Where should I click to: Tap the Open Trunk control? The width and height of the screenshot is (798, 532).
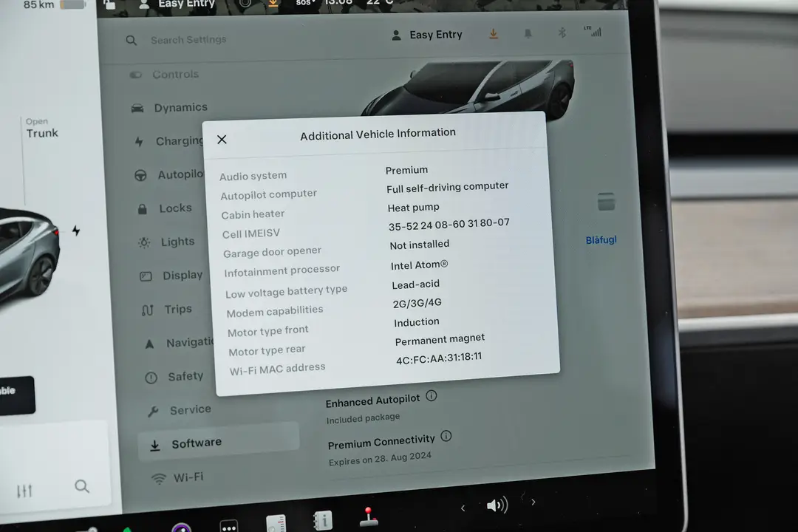pyautogui.click(x=41, y=129)
